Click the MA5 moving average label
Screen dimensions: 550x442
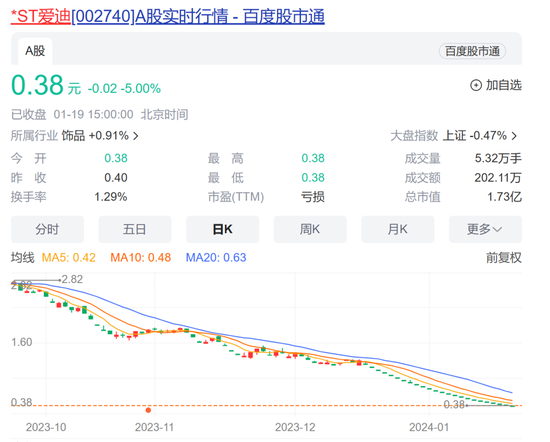(x=68, y=258)
